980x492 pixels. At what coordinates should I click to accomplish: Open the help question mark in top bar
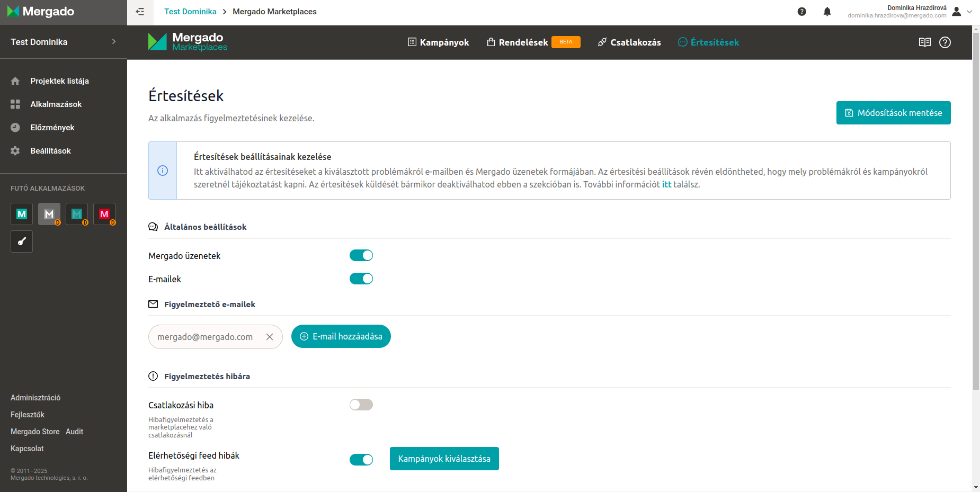[x=802, y=12]
